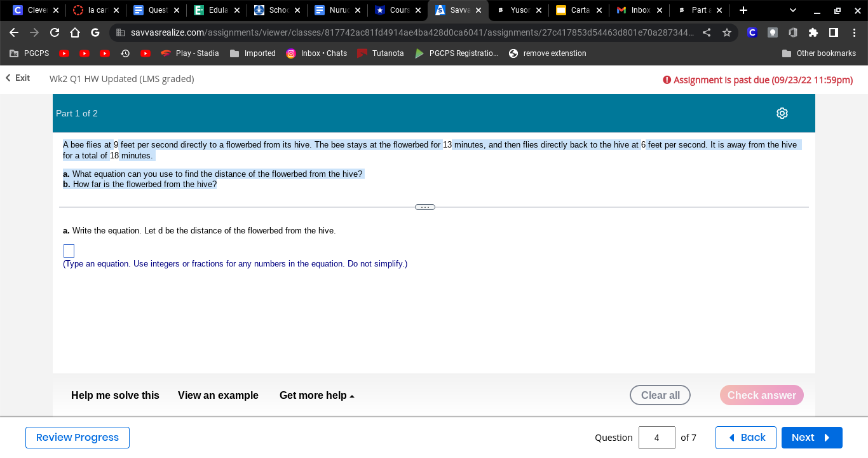This screenshot has width=868, height=458.
Task: Click the YouTube bookmark next to PGCPS
Action: pos(64,53)
